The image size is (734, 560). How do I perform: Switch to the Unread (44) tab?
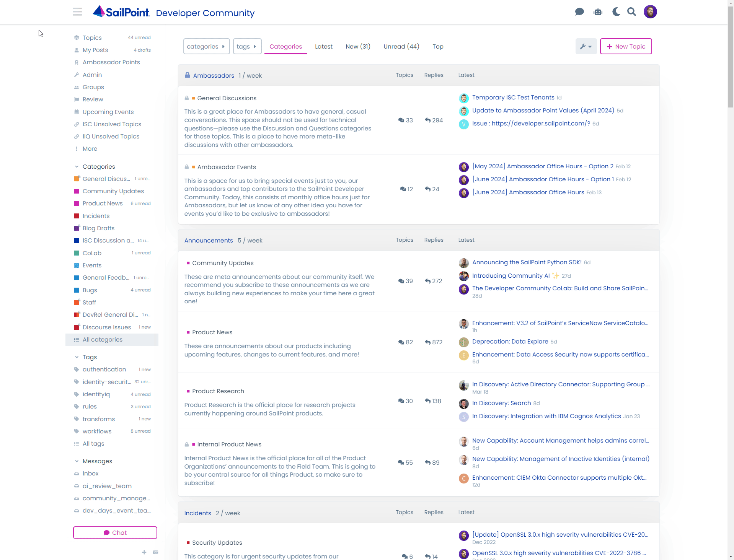(x=401, y=46)
